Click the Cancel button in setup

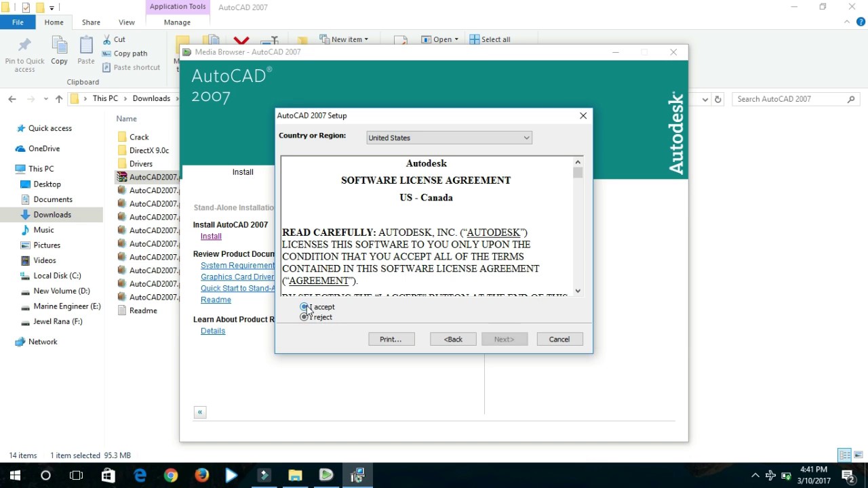coord(559,339)
